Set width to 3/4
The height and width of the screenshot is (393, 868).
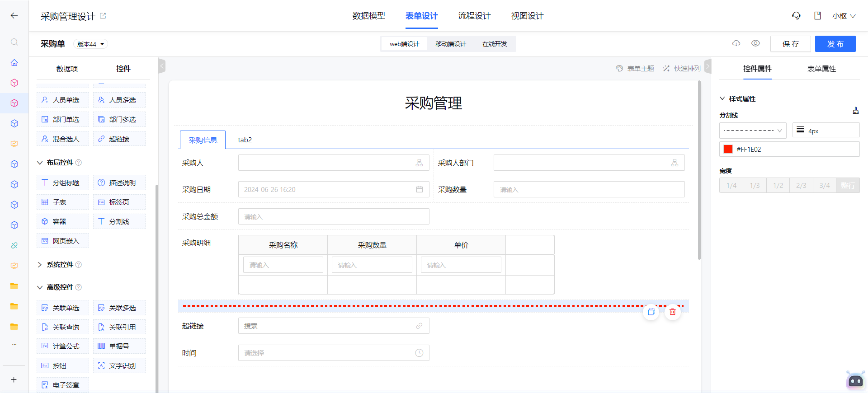click(825, 185)
